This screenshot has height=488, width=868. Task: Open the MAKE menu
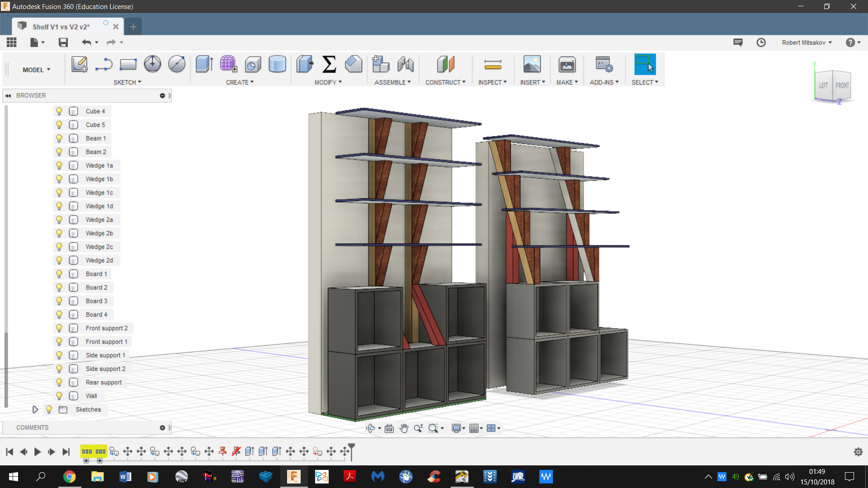pyautogui.click(x=567, y=82)
